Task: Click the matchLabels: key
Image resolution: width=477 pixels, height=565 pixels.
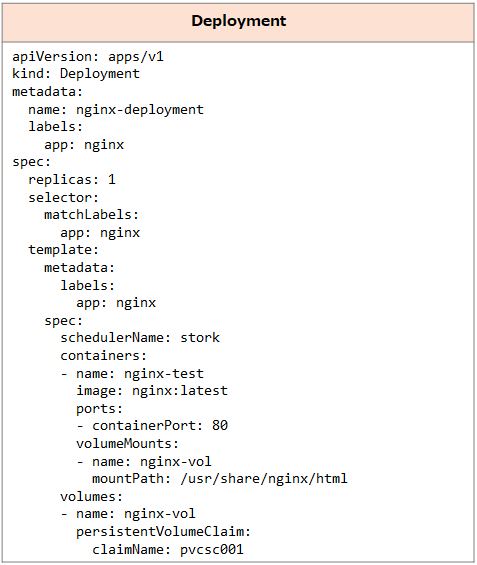Action: coord(92,215)
